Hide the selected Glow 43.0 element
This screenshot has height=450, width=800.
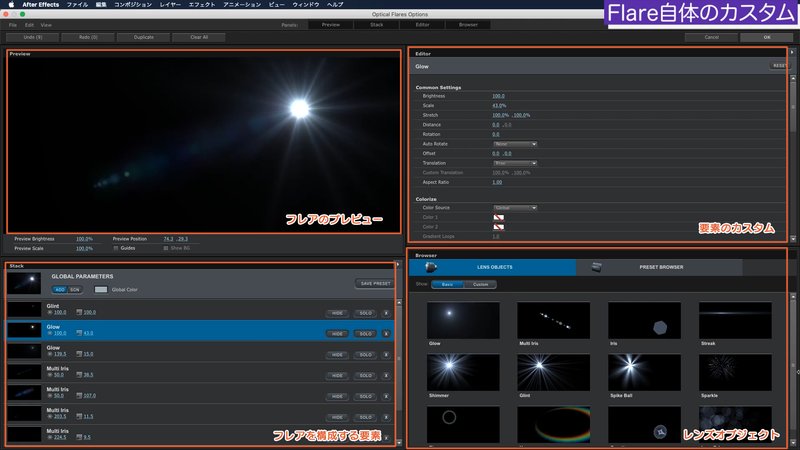tap(337, 334)
